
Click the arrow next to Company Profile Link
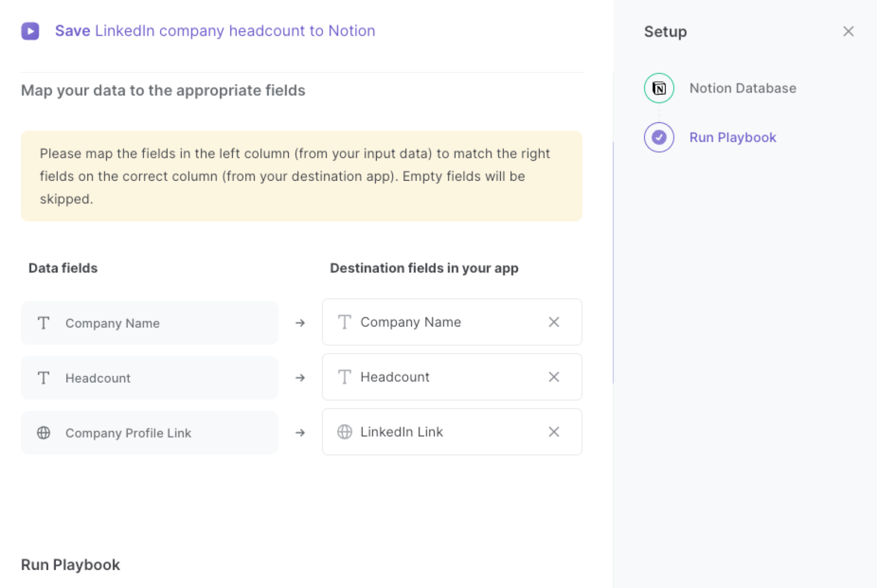[x=300, y=432]
